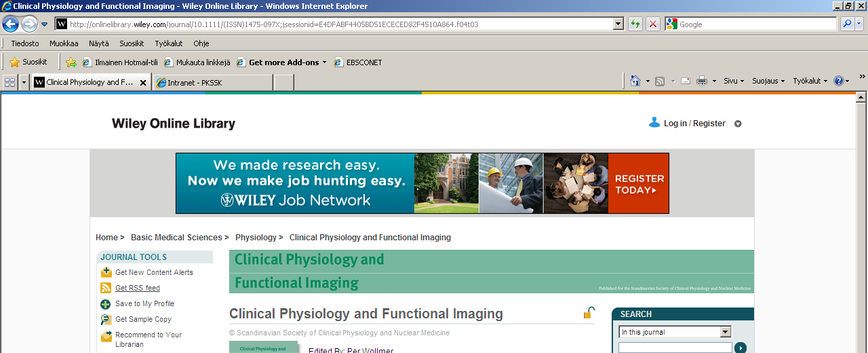Screen dimensions: 868x353
Task: Open a new blank tab
Action: [x=283, y=83]
